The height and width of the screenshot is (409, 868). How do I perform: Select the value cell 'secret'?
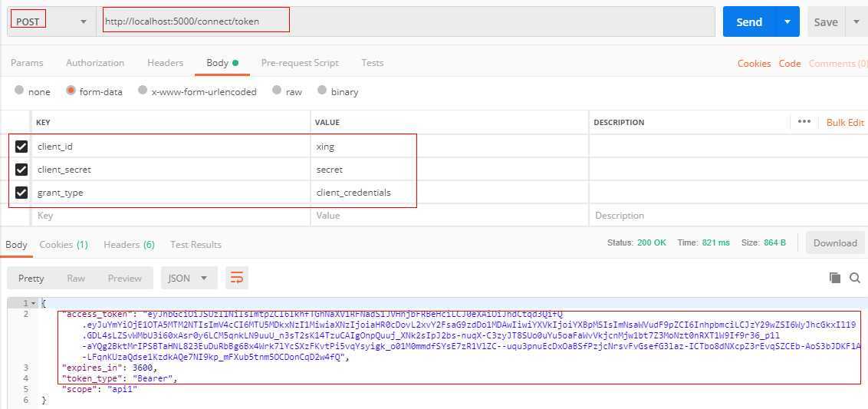pos(449,170)
